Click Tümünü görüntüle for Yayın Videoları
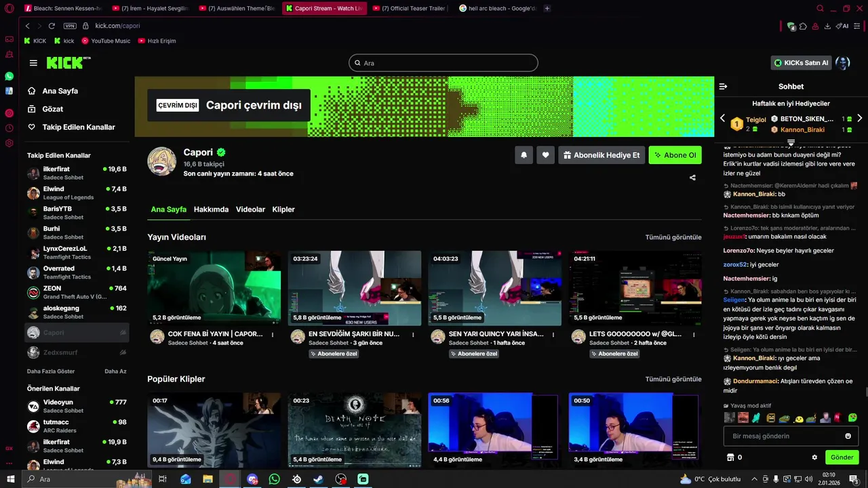Image resolution: width=868 pixels, height=488 pixels. point(673,237)
